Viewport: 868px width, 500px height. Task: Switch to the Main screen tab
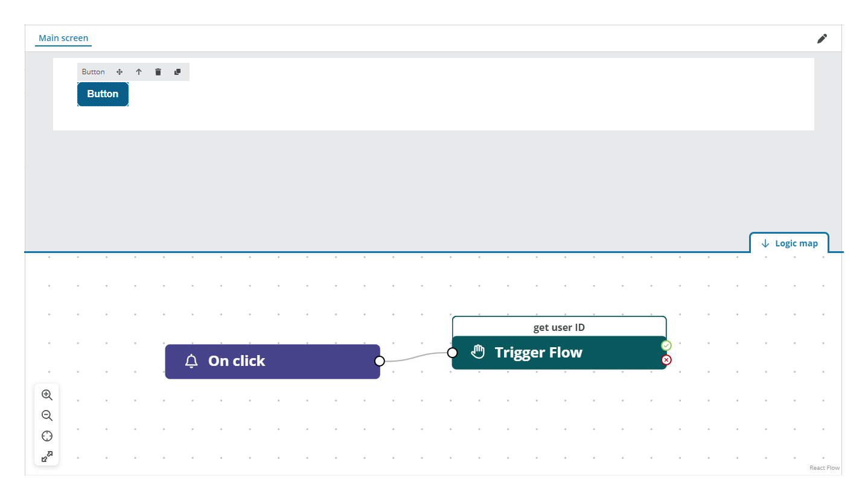coord(63,37)
